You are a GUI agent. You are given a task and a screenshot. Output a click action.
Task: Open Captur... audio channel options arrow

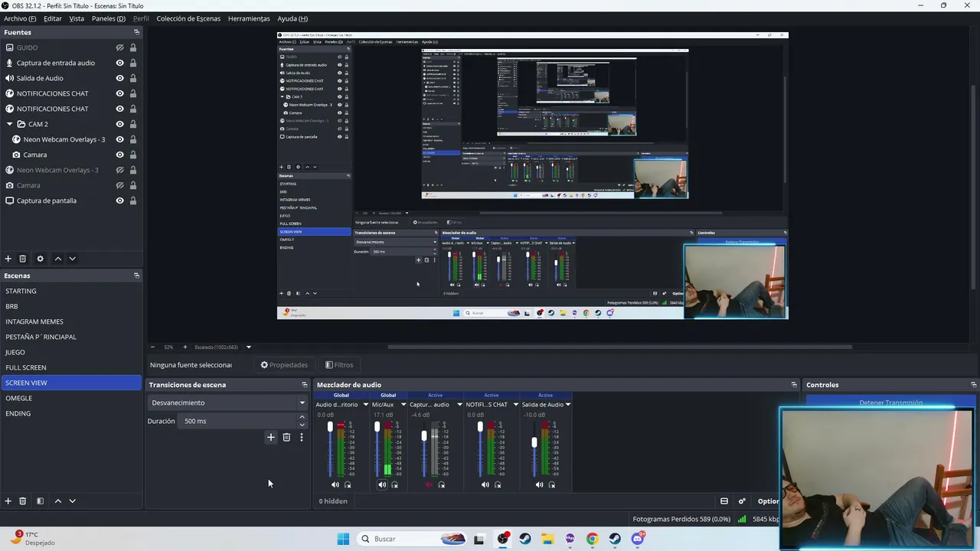pyautogui.click(x=459, y=404)
